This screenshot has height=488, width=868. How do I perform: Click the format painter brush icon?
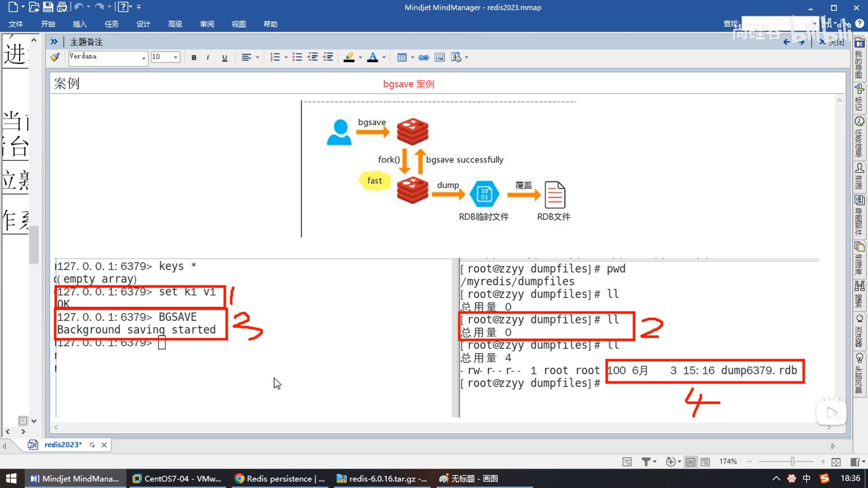pos(55,57)
